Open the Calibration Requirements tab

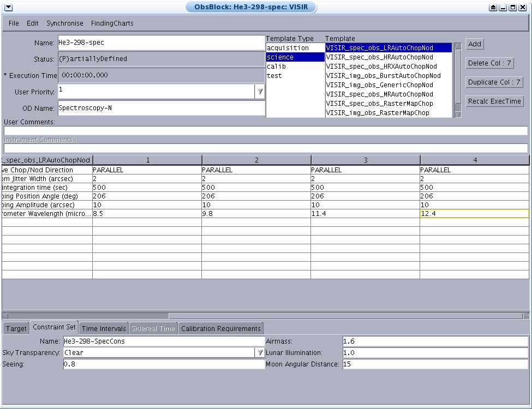tap(221, 328)
